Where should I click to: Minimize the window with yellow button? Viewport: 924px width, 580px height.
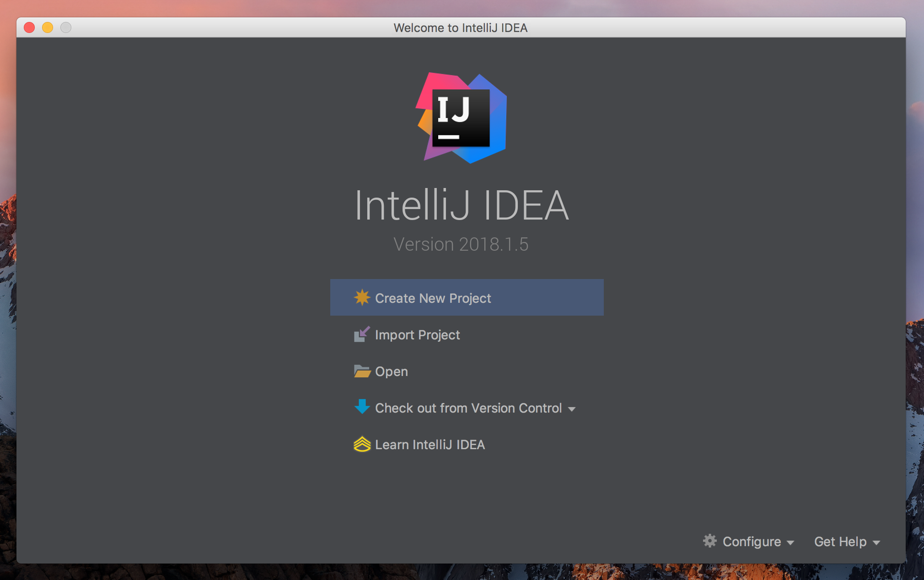click(48, 27)
